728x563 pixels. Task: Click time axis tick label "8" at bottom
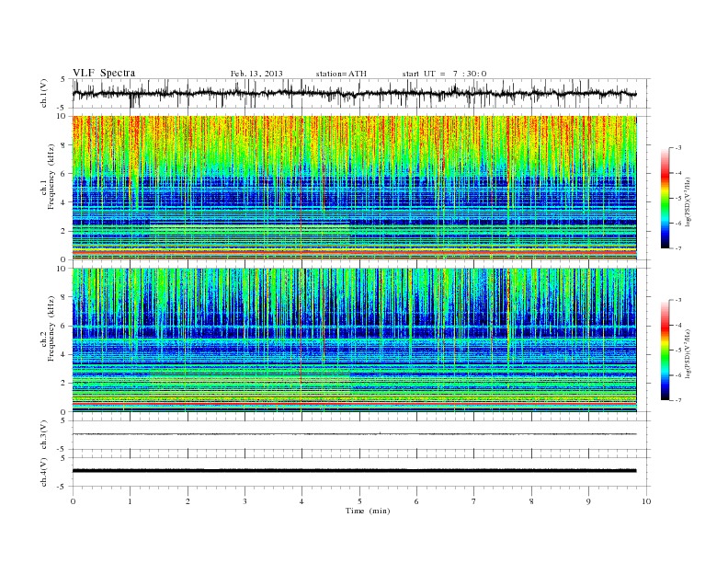(x=531, y=501)
